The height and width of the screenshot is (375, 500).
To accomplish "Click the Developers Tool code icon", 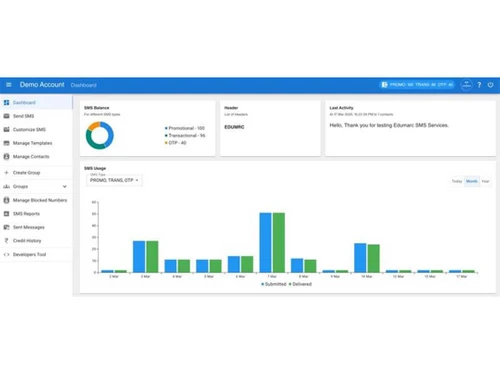I will [6, 254].
